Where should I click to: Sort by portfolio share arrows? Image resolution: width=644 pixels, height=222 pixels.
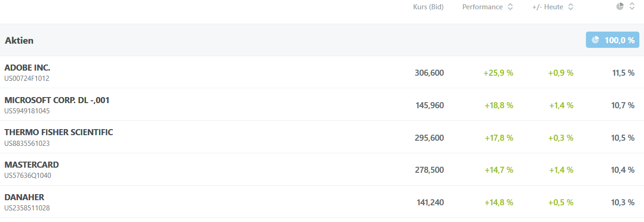(x=632, y=7)
